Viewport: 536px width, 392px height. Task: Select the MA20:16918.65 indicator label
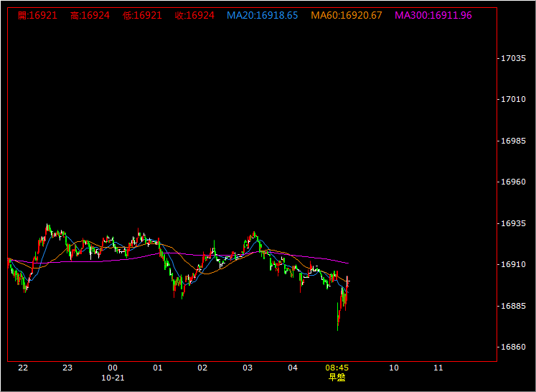pyautogui.click(x=263, y=15)
